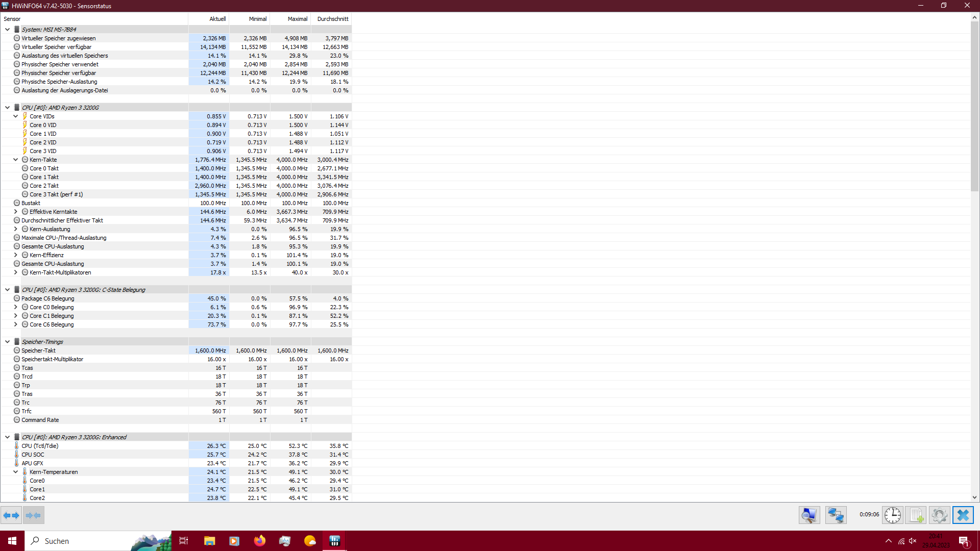Image resolution: width=980 pixels, height=551 pixels.
Task: Click the expand columns arrows button
Action: [11, 515]
